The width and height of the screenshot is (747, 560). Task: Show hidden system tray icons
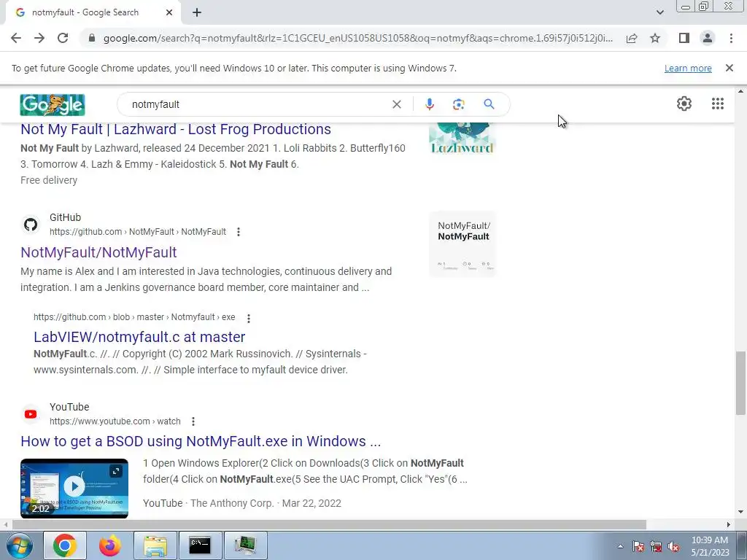(x=620, y=546)
